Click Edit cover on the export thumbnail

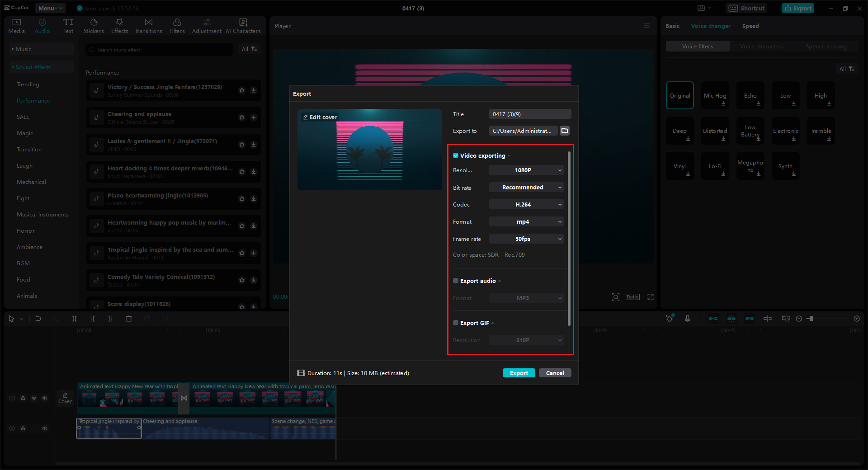point(320,117)
